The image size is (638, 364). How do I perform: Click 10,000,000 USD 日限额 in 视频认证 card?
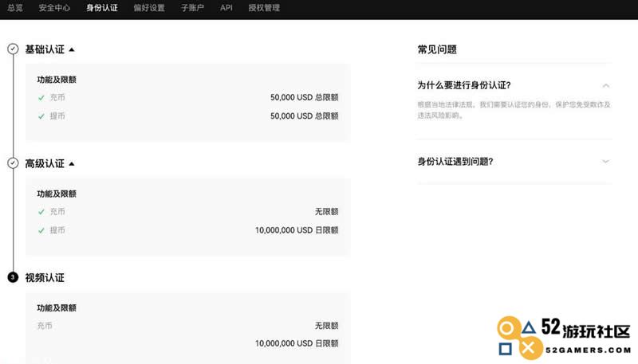point(297,343)
